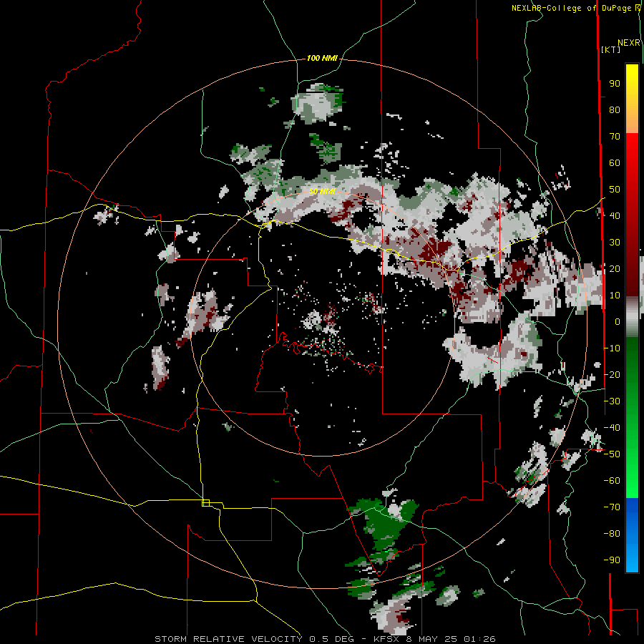Select the positive 80 value on velocity scale
The height and width of the screenshot is (644, 644).
[x=615, y=110]
